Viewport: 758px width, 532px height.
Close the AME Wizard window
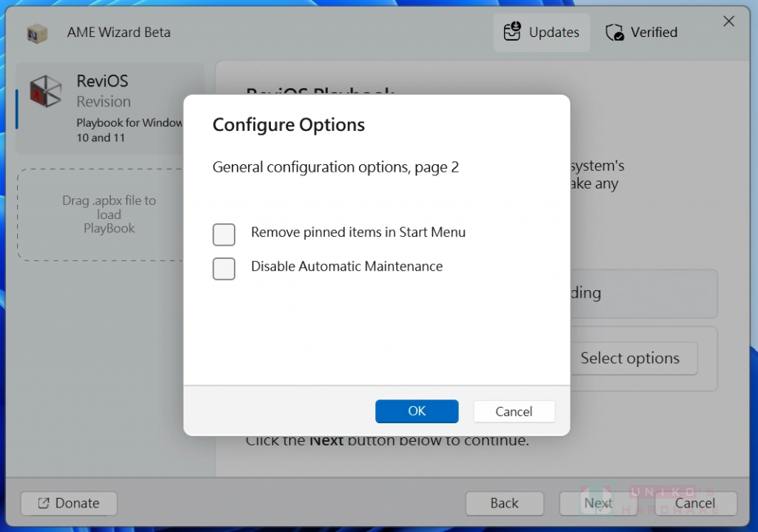728,21
